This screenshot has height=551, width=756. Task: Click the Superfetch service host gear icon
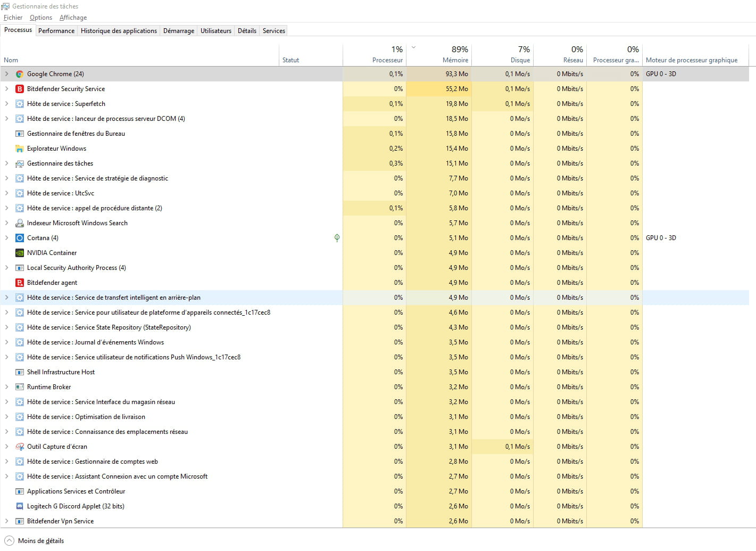tap(20, 104)
